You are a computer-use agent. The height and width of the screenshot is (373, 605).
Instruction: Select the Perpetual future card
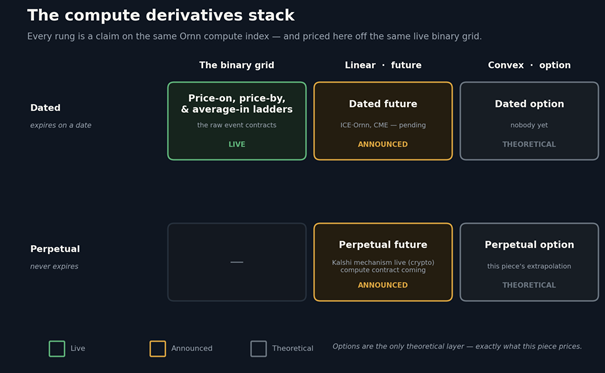(x=383, y=262)
